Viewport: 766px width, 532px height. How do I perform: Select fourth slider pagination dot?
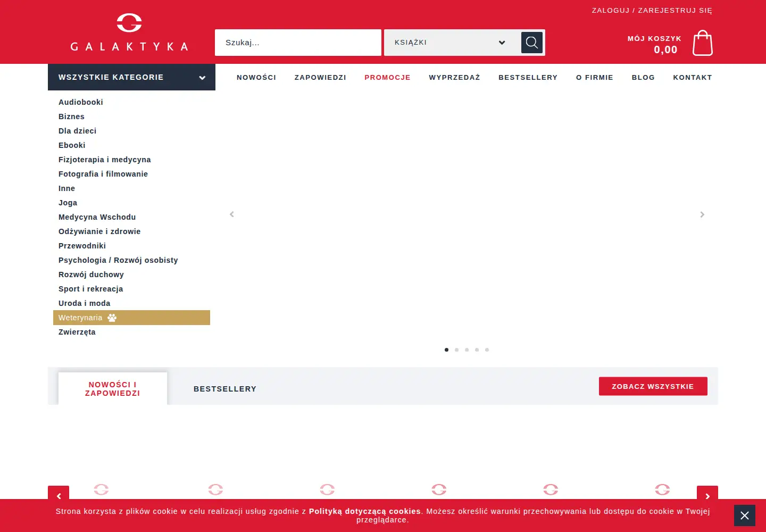coord(477,350)
